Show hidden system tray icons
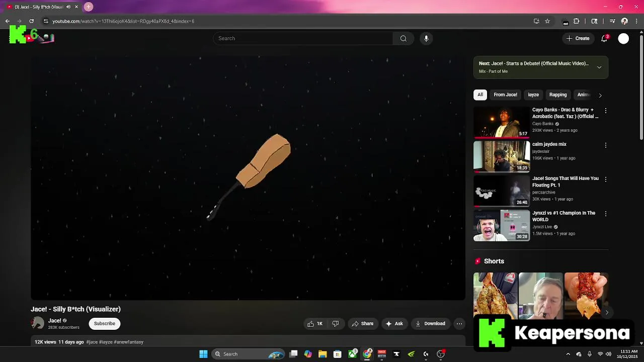The width and height of the screenshot is (644, 362). [x=568, y=354]
